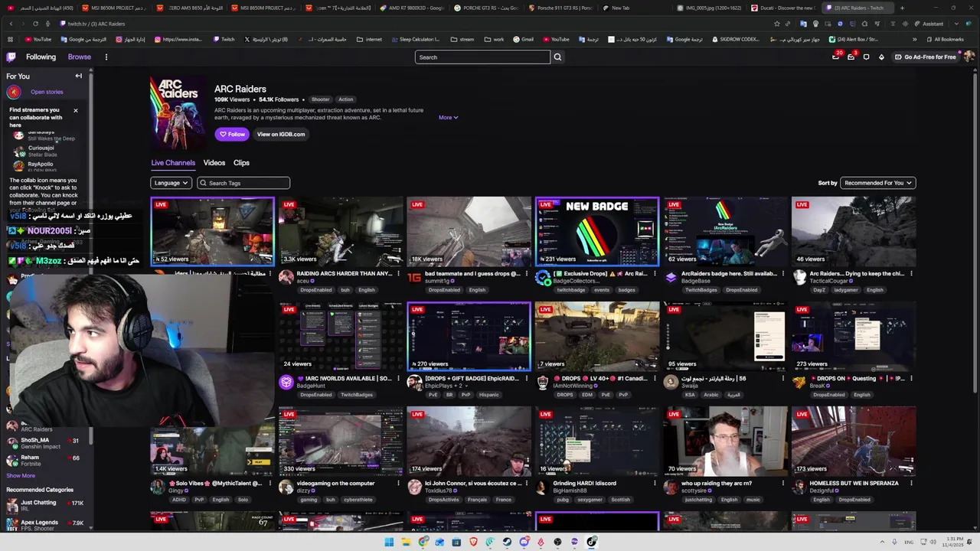Image resolution: width=980 pixels, height=551 pixels.
Task: Go back with the browser arrow
Action: [x=11, y=24]
